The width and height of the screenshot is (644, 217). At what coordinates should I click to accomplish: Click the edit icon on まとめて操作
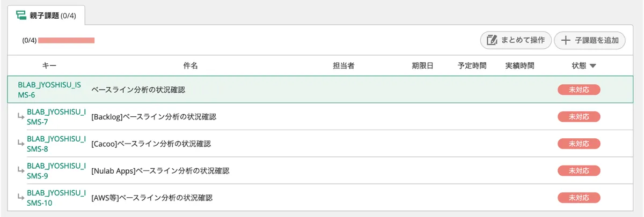(x=491, y=40)
